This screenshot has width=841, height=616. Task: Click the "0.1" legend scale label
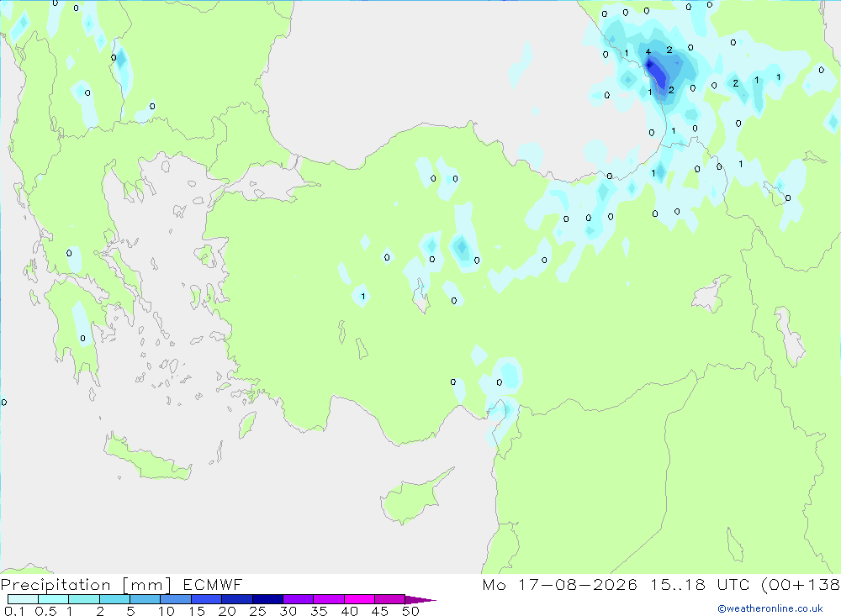coord(14,611)
